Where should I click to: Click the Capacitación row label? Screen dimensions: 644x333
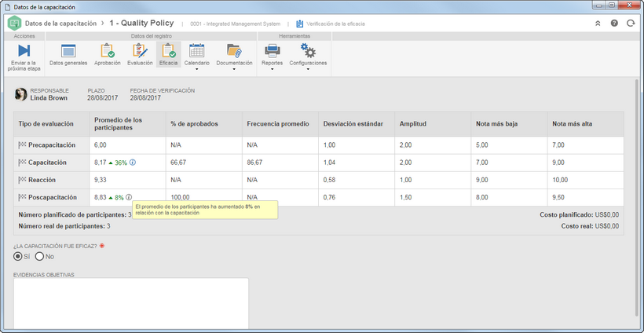tap(47, 163)
